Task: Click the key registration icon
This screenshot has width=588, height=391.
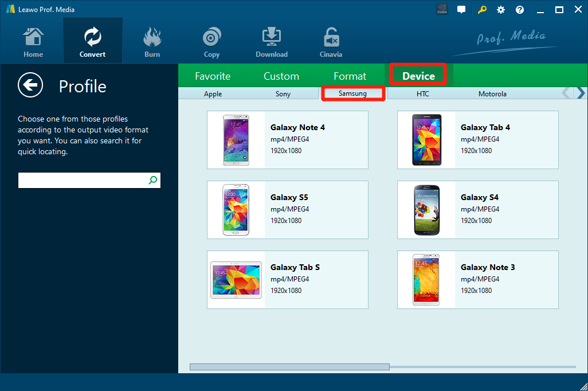Action: pyautogui.click(x=483, y=10)
